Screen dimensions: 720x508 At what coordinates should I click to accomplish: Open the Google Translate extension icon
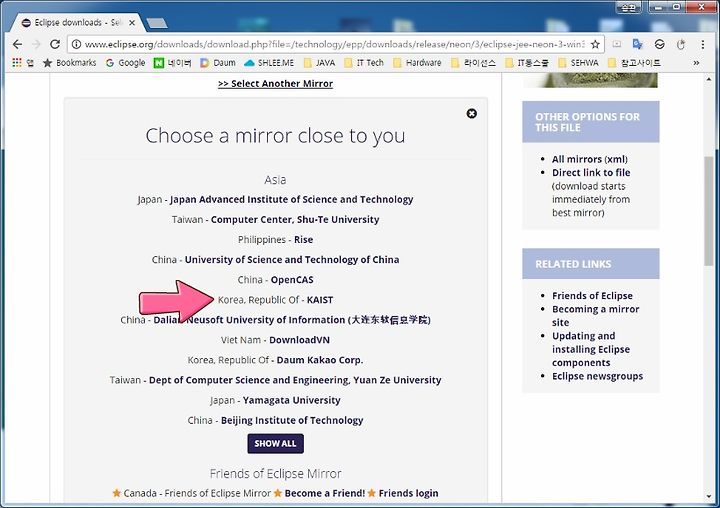pyautogui.click(x=637, y=44)
